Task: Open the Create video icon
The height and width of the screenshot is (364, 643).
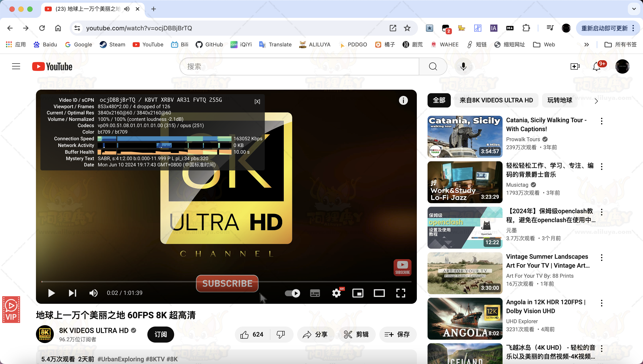Action: (575, 66)
